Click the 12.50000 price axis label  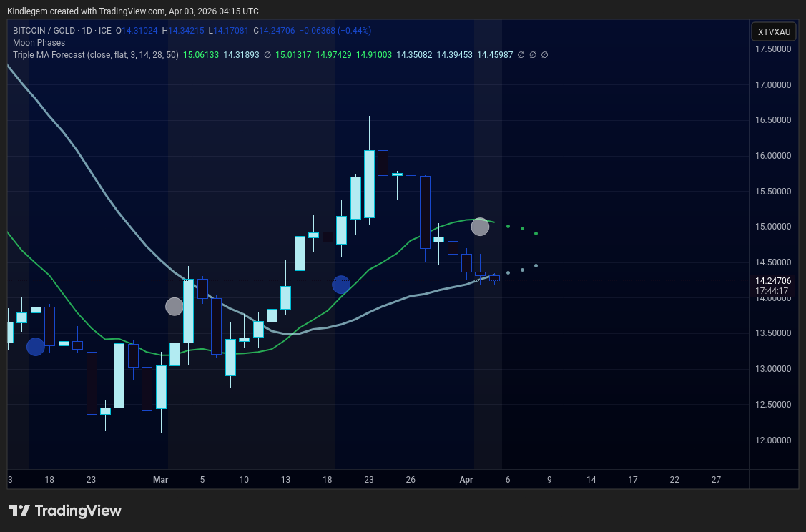pyautogui.click(x=773, y=405)
